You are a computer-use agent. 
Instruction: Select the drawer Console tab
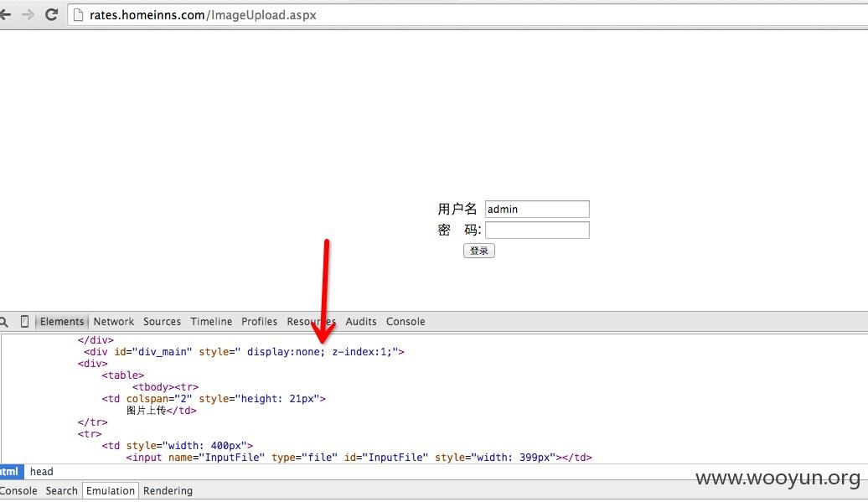point(18,491)
